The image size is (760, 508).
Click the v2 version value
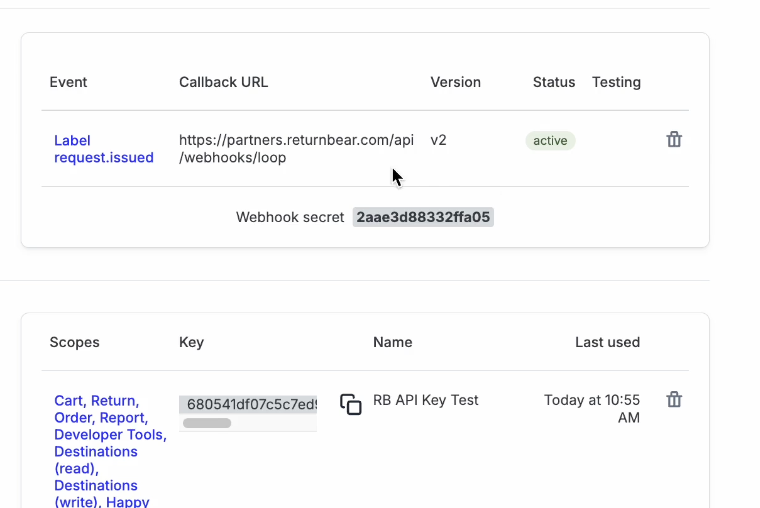438,140
